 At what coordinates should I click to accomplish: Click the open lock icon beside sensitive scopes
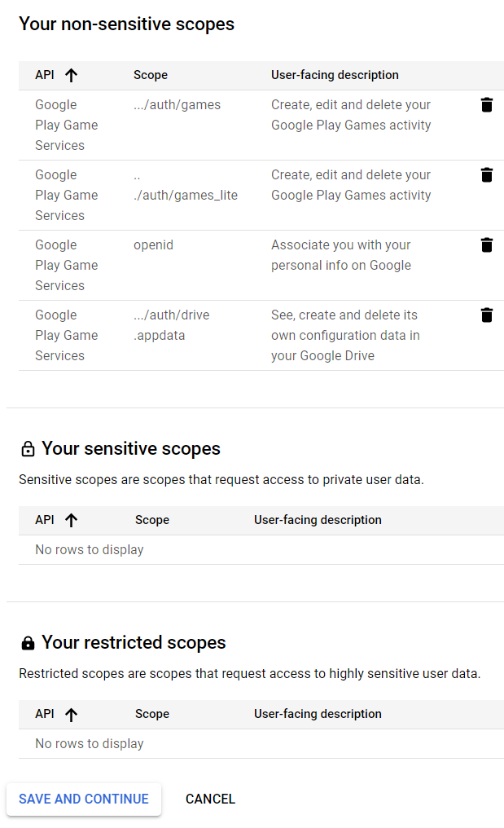(x=28, y=449)
